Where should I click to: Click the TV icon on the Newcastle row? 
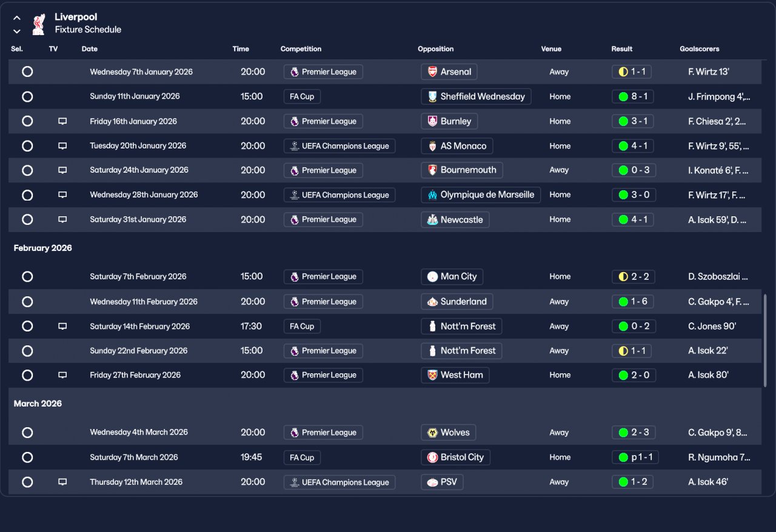pos(62,219)
